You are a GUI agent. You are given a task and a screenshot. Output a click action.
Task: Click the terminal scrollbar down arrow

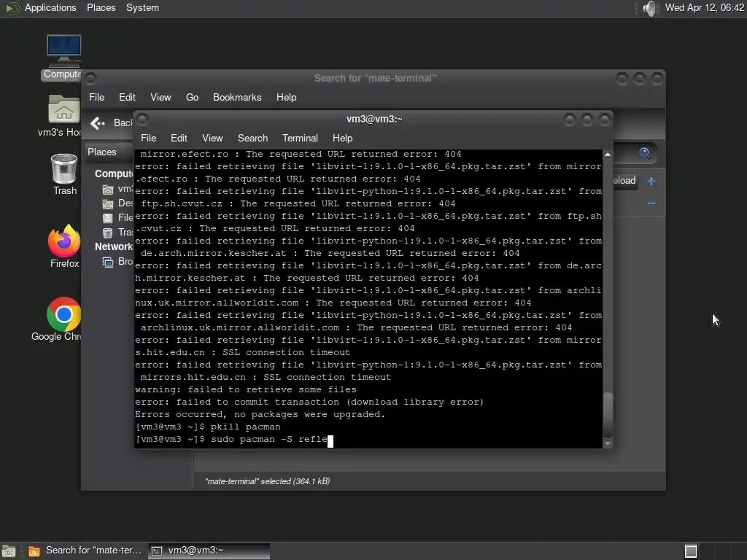coord(608,443)
